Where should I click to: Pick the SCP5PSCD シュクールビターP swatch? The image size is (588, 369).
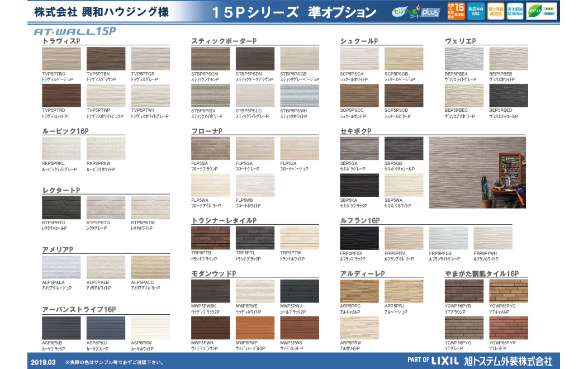click(x=404, y=95)
